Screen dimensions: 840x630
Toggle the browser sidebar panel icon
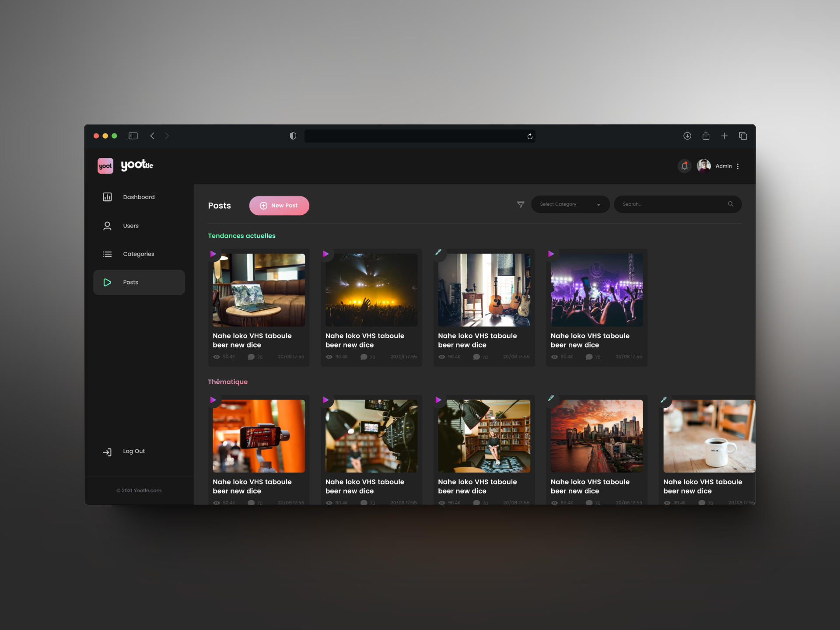click(x=133, y=136)
